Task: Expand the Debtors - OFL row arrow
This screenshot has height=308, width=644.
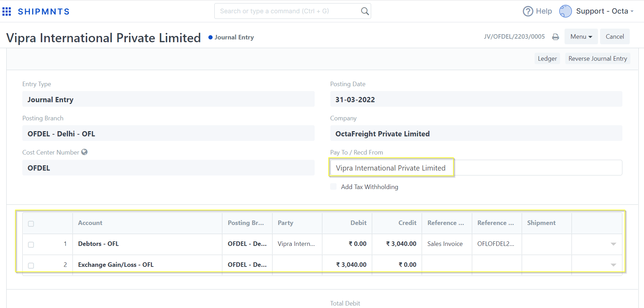Action: click(x=613, y=244)
